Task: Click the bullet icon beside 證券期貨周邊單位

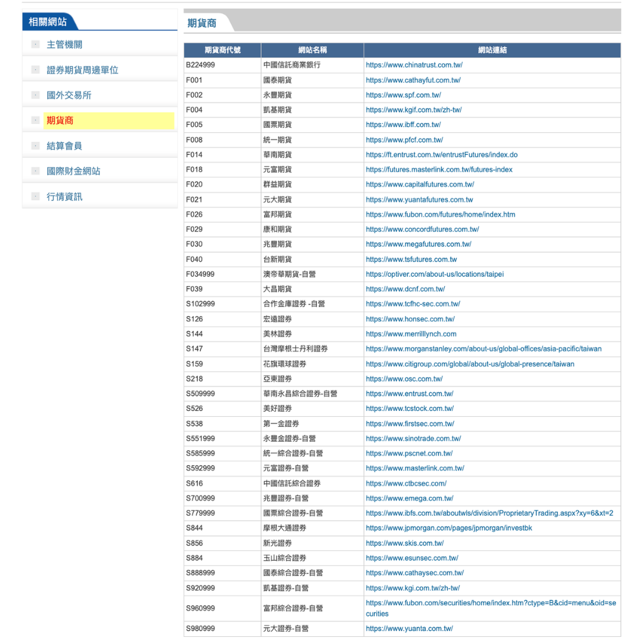Action: point(35,70)
